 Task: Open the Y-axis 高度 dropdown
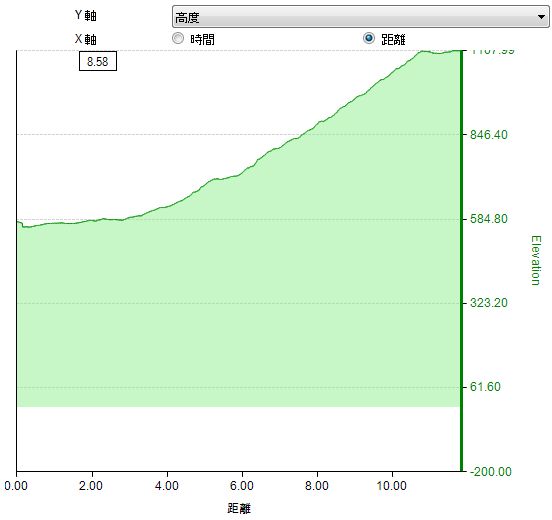click(360, 17)
